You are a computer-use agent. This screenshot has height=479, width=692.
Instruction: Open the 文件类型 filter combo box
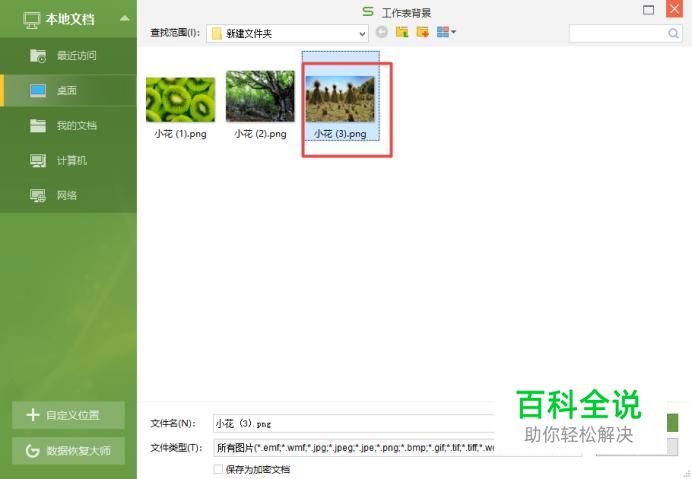coord(353,448)
